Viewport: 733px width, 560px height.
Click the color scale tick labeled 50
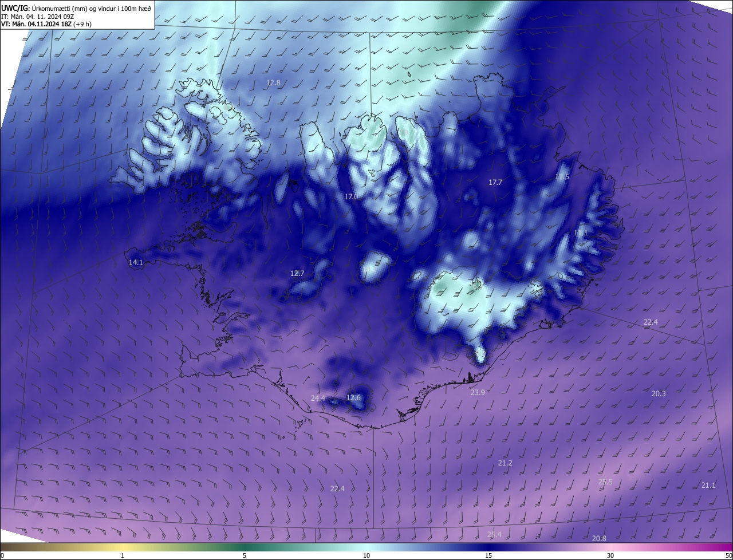[728, 555]
